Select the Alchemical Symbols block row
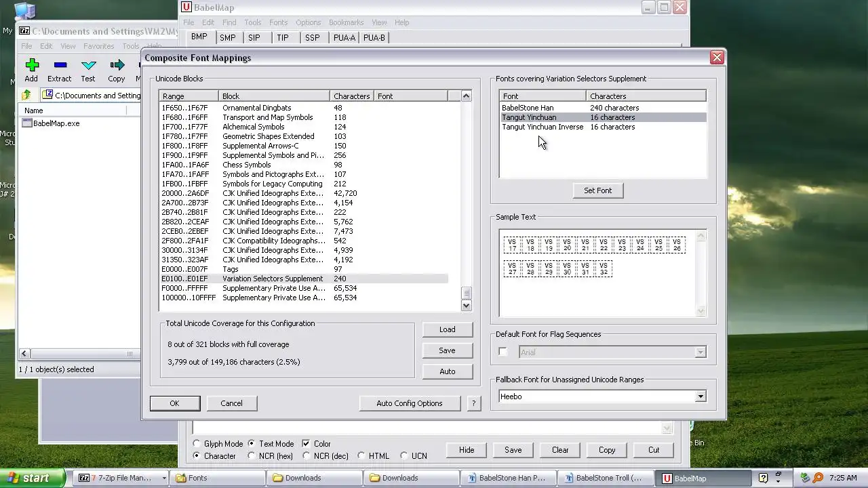The width and height of the screenshot is (868, 488). tap(304, 127)
